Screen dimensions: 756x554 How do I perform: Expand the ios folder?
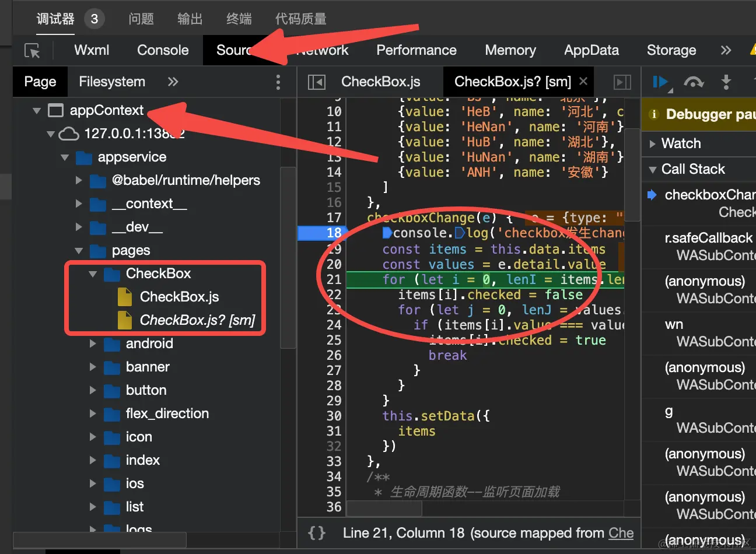coord(93,483)
